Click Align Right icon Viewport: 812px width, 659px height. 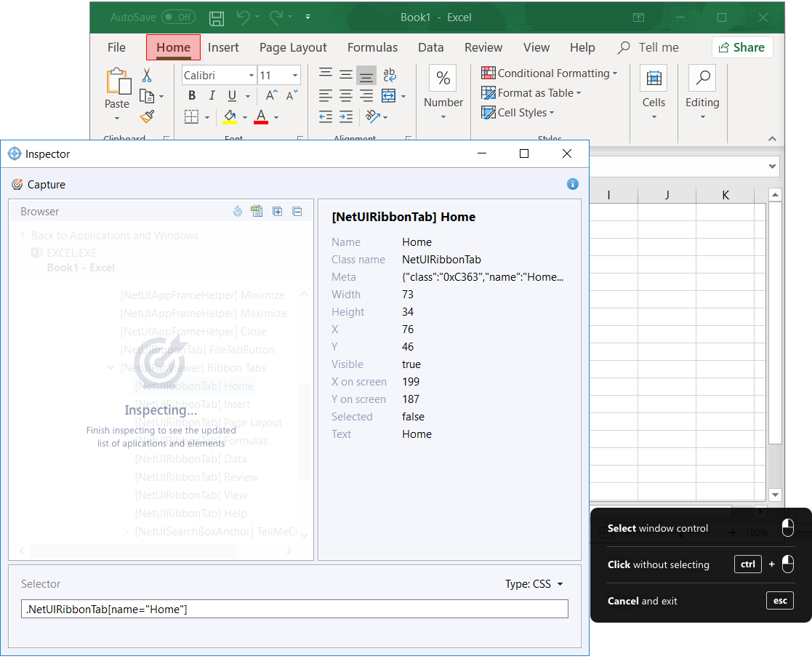coord(366,96)
